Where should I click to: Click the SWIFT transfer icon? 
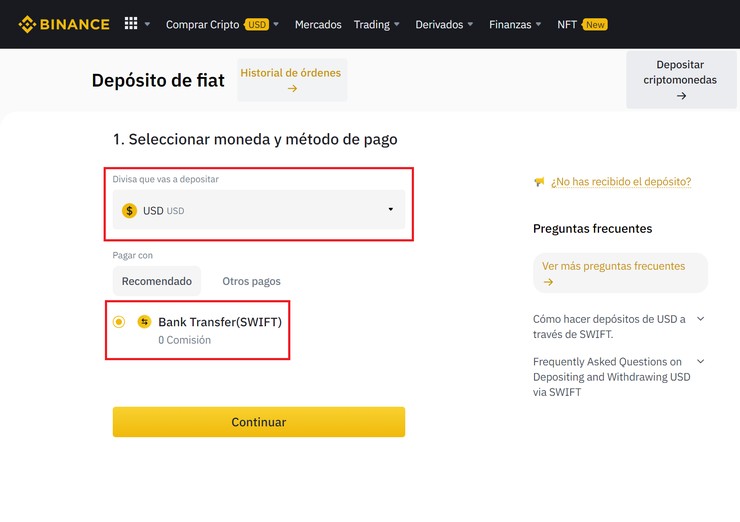click(x=144, y=322)
